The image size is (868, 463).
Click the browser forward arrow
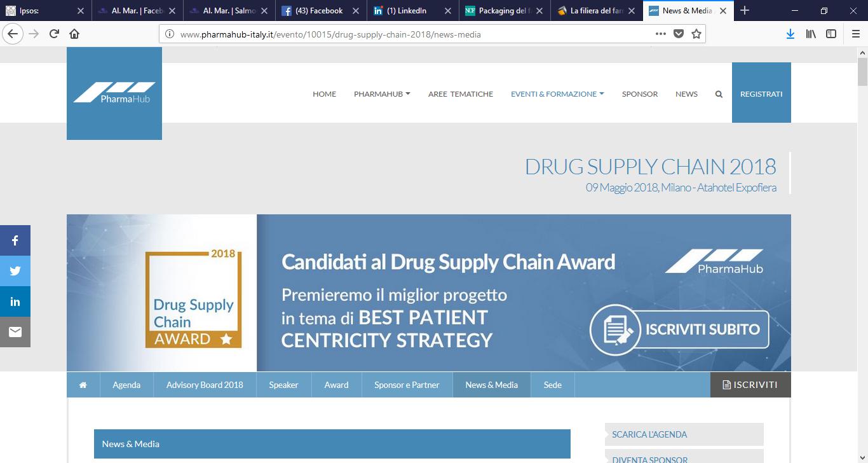pos(34,34)
